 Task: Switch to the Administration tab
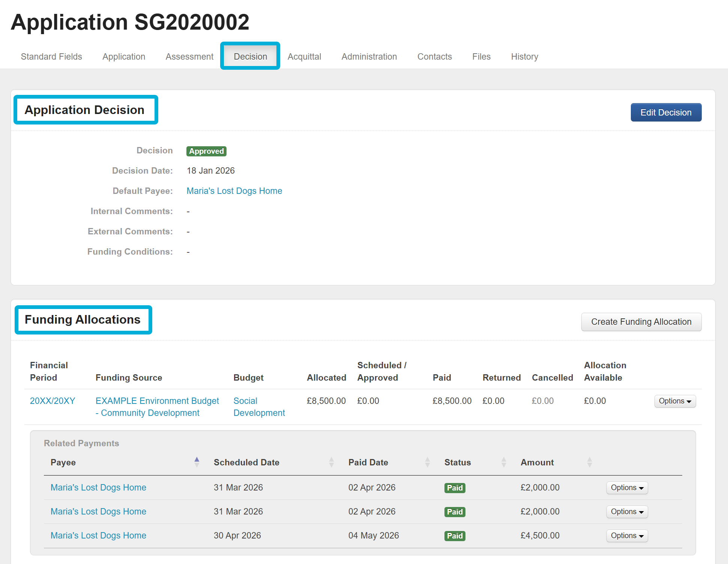coord(369,57)
